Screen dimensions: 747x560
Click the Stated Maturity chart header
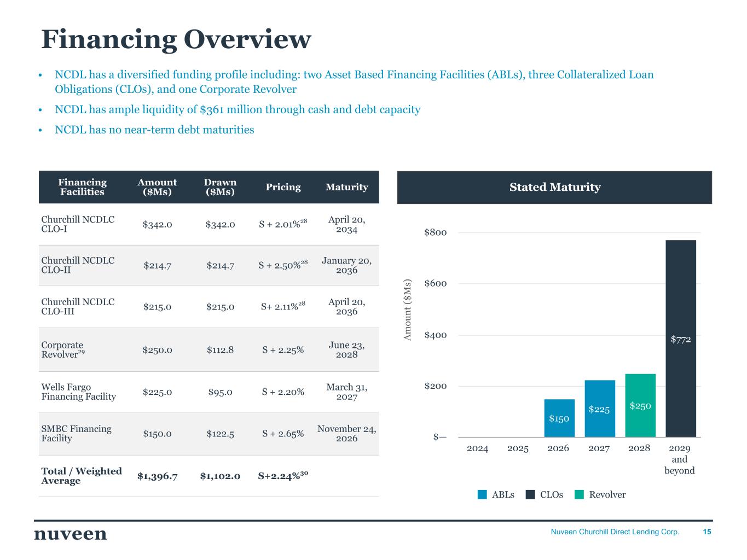pyautogui.click(x=554, y=187)
